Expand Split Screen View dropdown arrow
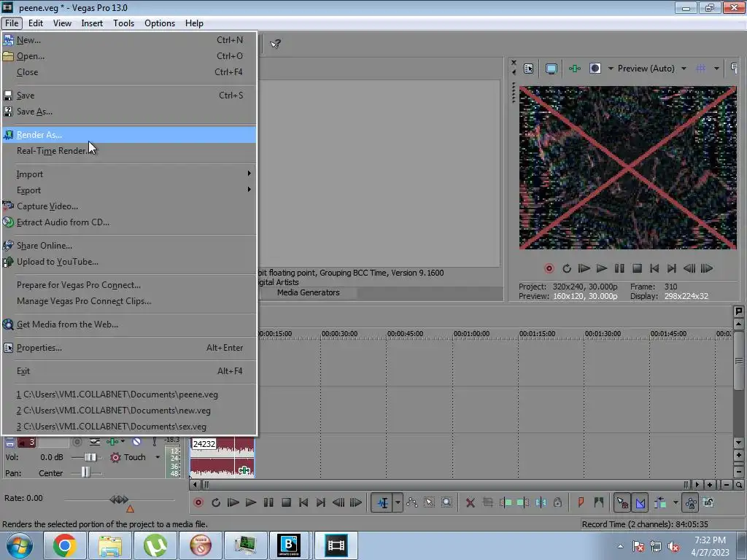This screenshot has height=560, width=747. (x=611, y=69)
